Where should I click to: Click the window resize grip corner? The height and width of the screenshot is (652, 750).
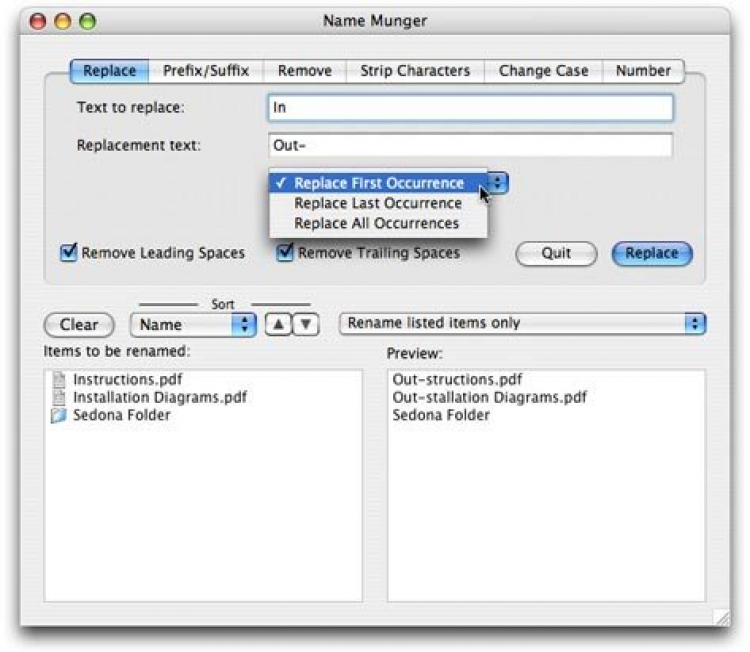(x=721, y=617)
